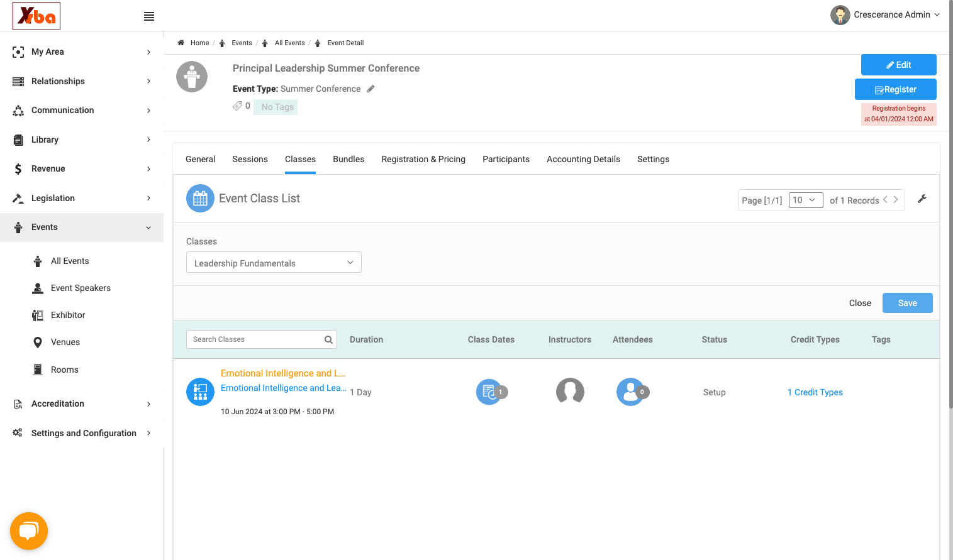Click the class icon for Emotional Intelligence

click(x=200, y=392)
